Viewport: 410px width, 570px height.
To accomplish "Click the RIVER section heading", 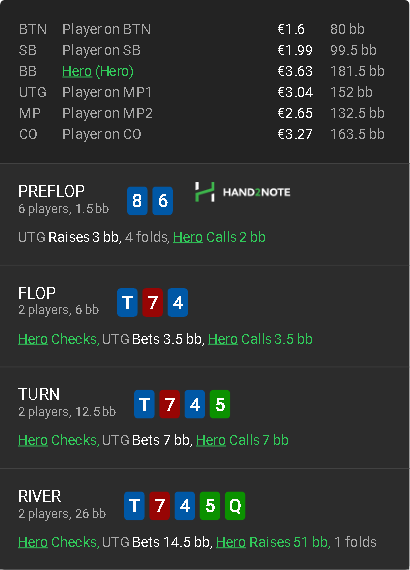I will 40,496.
